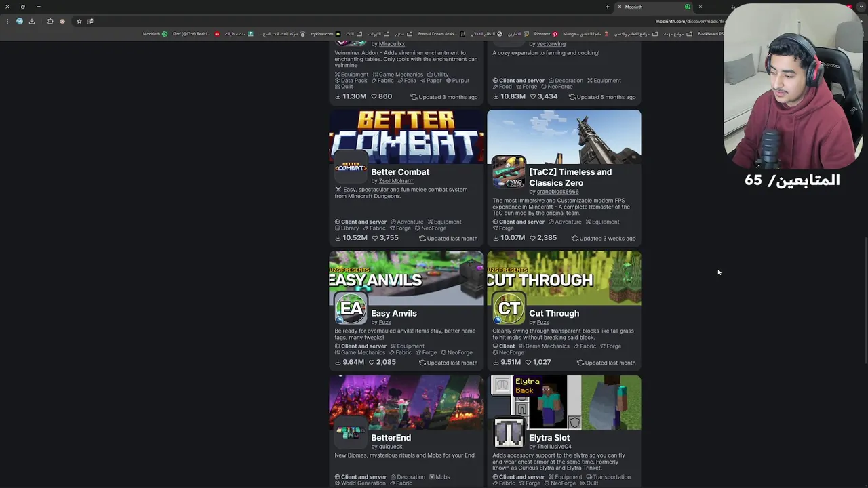Open author TheIllusiveC4 profile
This screenshot has width=868, height=488.
pyautogui.click(x=554, y=447)
